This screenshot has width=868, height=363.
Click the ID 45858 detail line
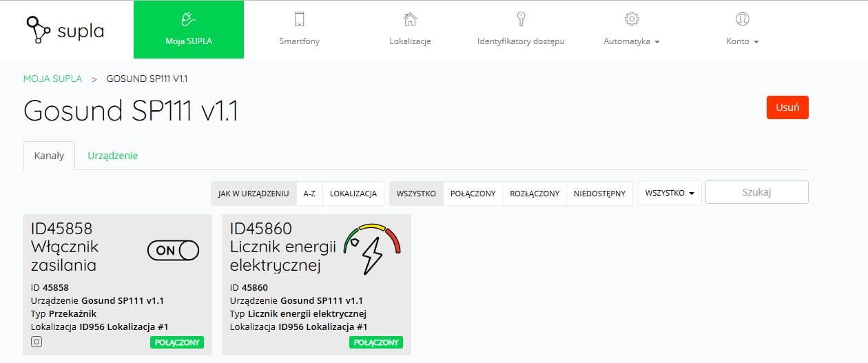pos(50,288)
